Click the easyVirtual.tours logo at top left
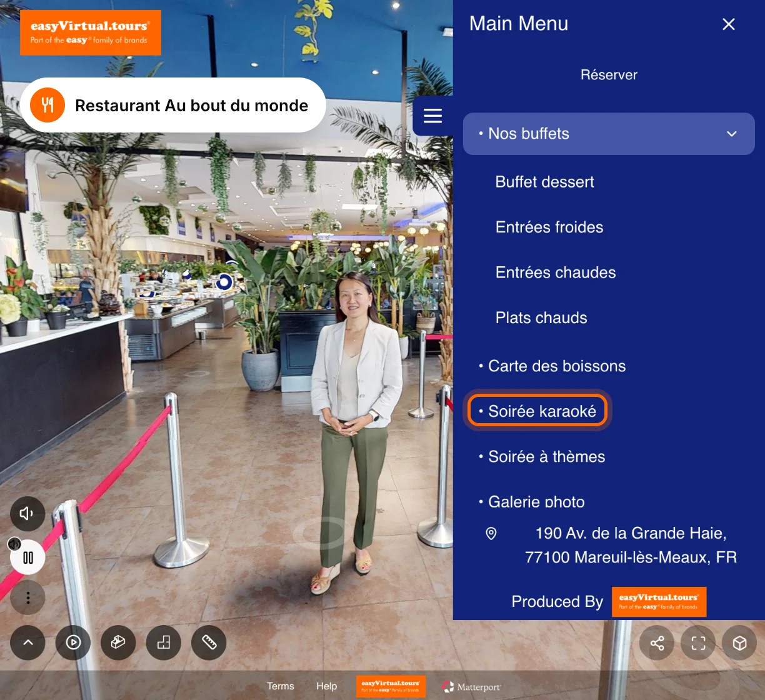This screenshot has height=700, width=765. coord(91,32)
